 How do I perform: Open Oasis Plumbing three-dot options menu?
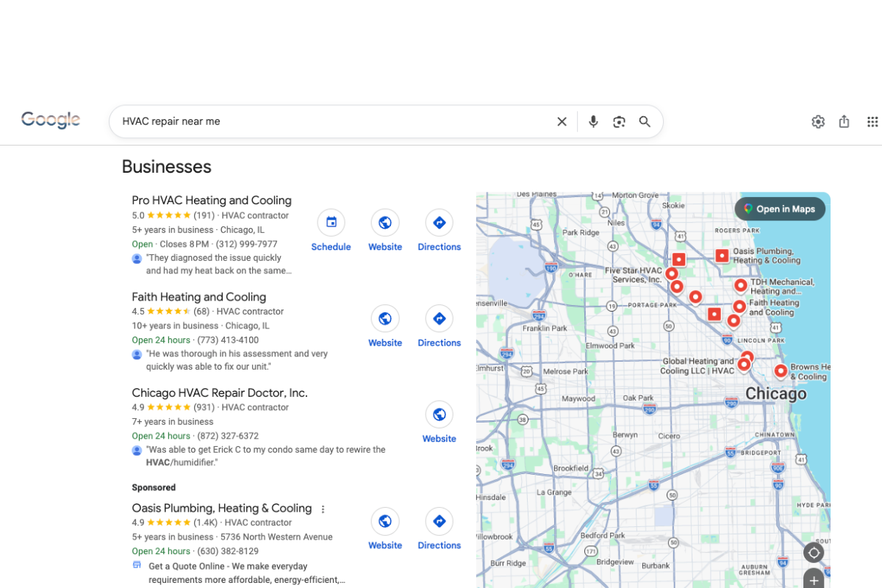(323, 509)
